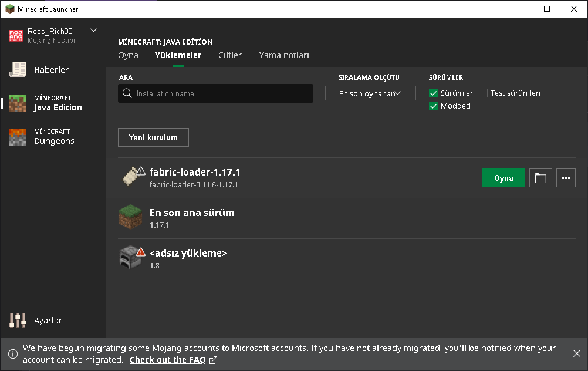Image resolution: width=588 pixels, height=371 pixels.
Task: Click the 1.8 version text
Action: click(x=154, y=265)
